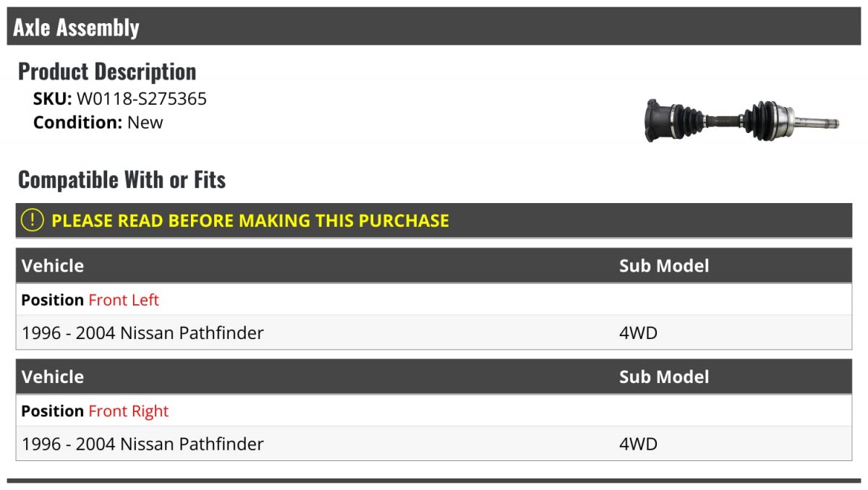Click the Sub Model header in the Front Left table
The image size is (868, 490).
pyautogui.click(x=664, y=266)
